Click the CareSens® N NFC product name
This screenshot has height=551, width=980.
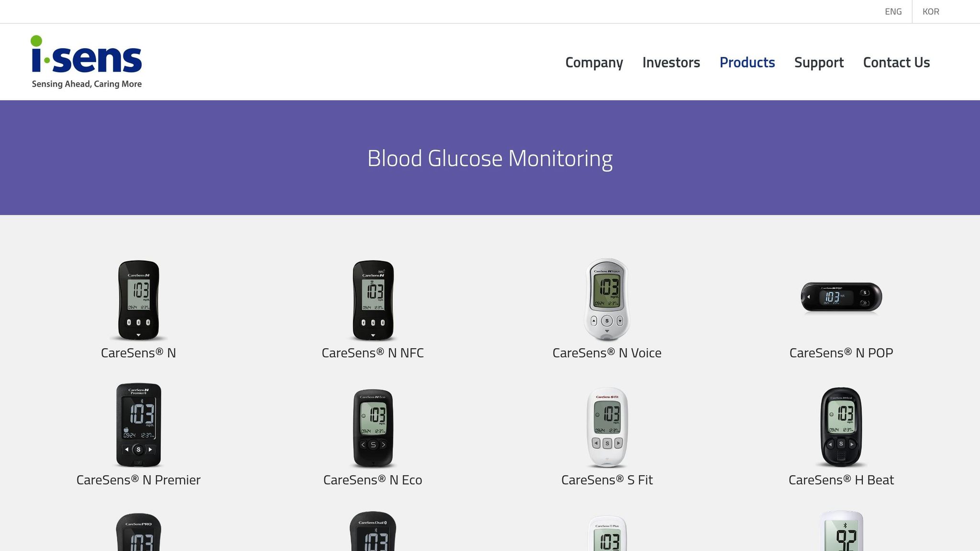(373, 353)
